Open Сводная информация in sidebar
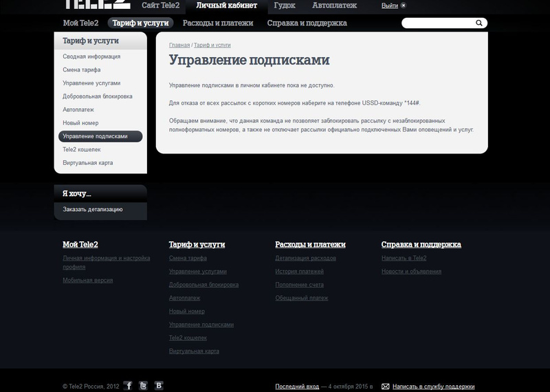This screenshot has width=550, height=392. [91, 56]
